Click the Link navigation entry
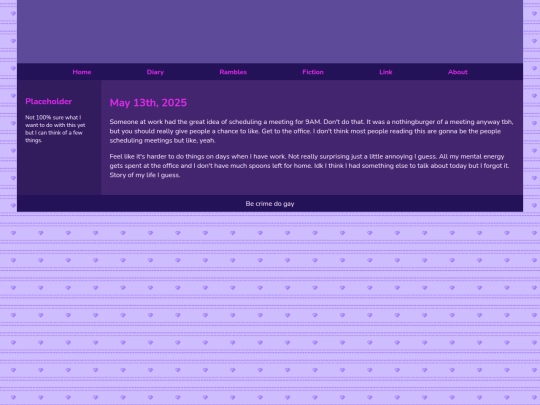540x405 pixels. (x=386, y=72)
